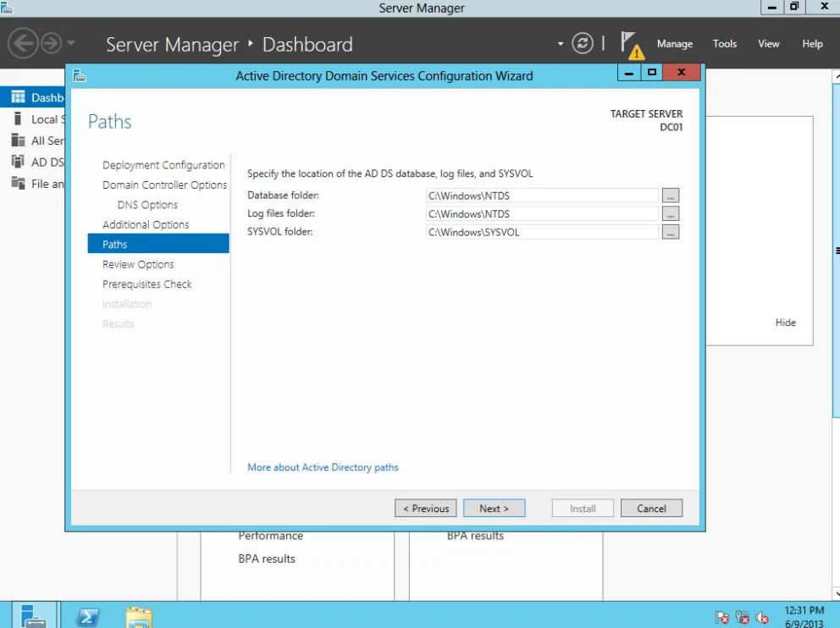Click the refresh dashboard icon
Image resolution: width=840 pixels, height=628 pixels.
[x=583, y=43]
